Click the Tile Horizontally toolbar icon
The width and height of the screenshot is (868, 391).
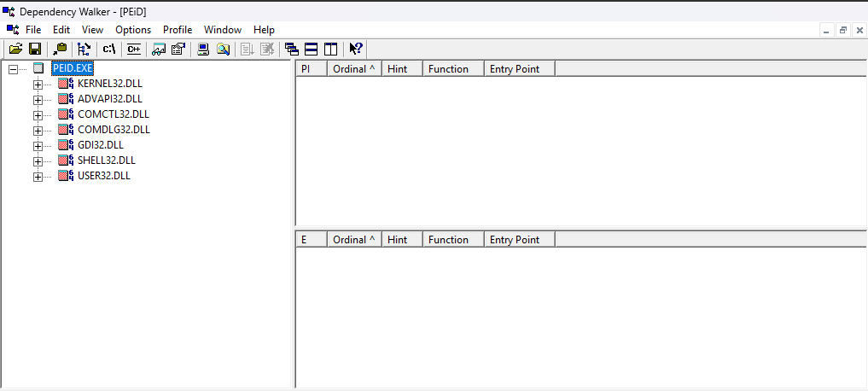312,49
